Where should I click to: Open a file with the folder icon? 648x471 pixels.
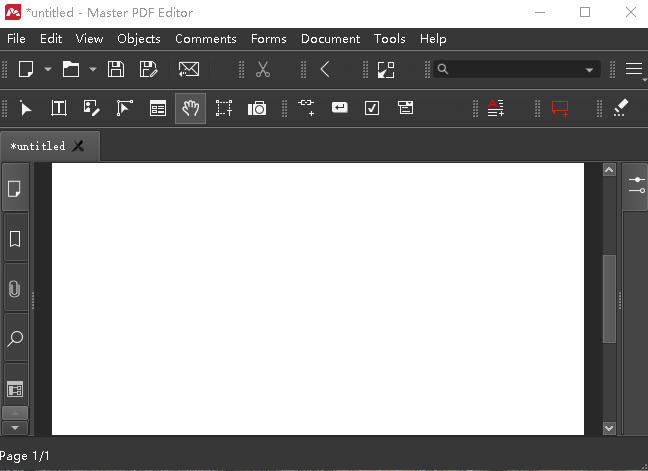pyautogui.click(x=71, y=69)
